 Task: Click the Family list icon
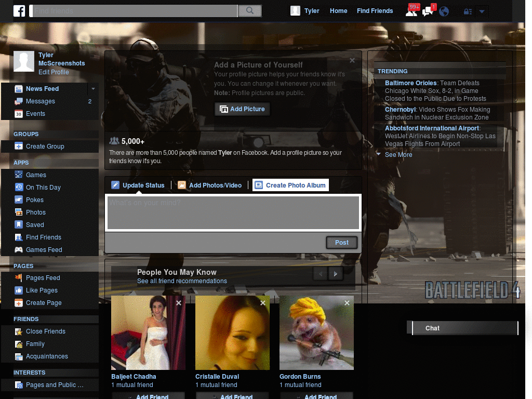(19, 344)
